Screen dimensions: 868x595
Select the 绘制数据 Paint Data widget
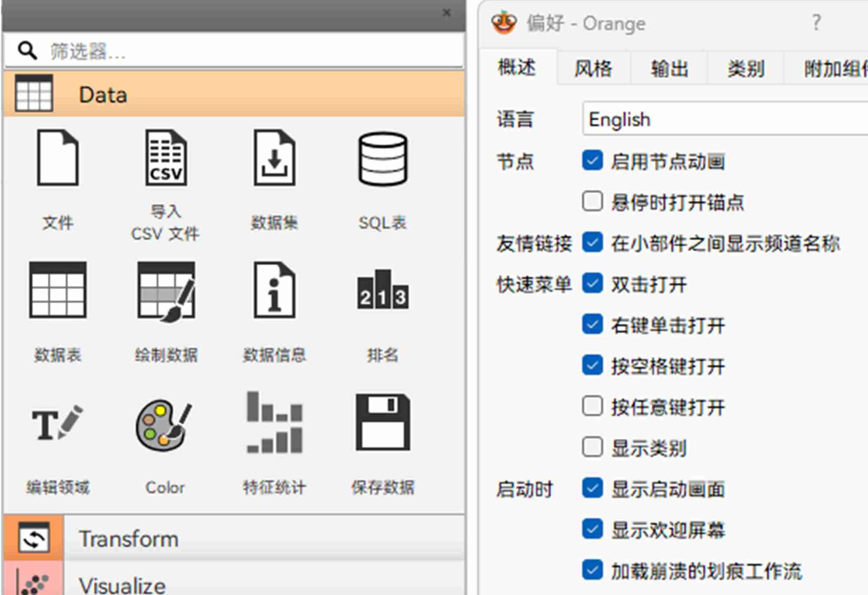click(166, 291)
